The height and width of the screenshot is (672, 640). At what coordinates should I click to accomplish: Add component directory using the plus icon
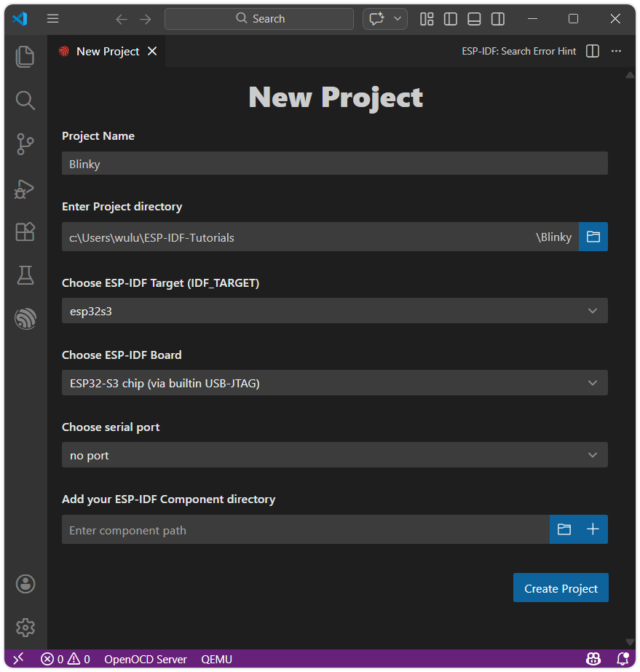(x=593, y=529)
